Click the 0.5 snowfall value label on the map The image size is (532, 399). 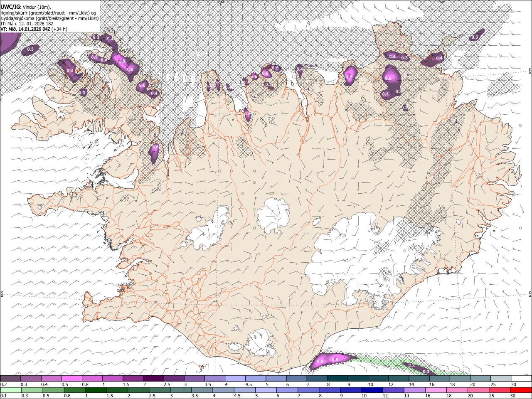(94, 57)
